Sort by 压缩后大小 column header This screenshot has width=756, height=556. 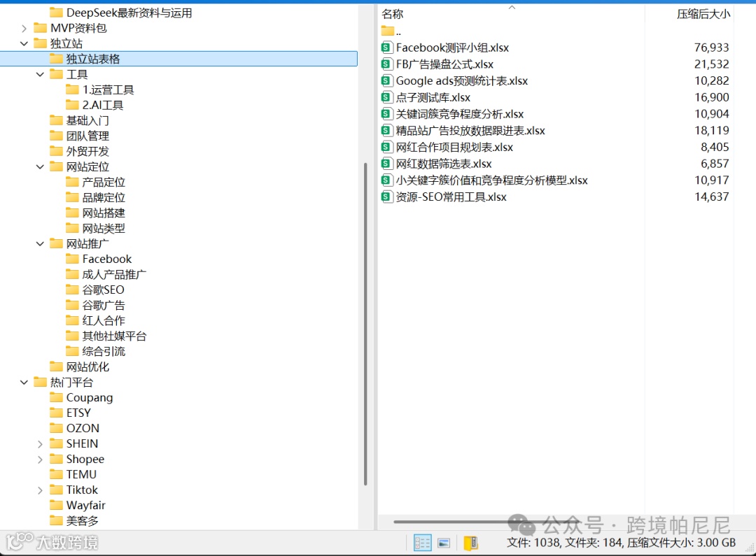coord(703,14)
